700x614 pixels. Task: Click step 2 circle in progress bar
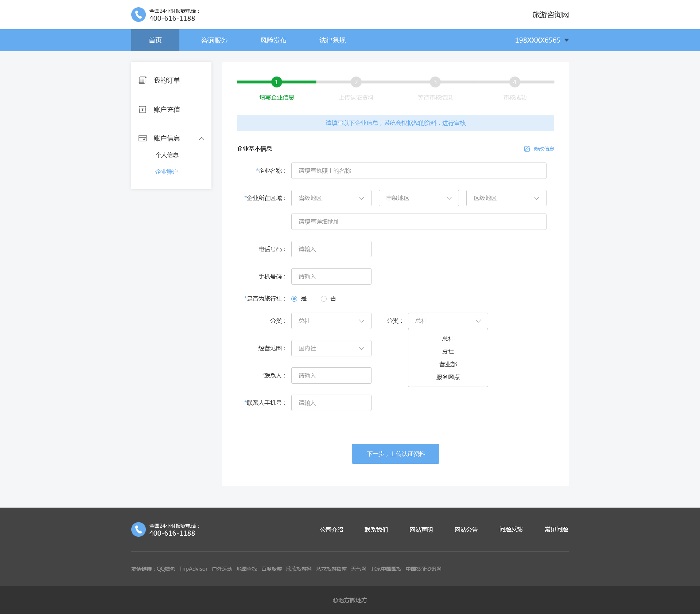pyautogui.click(x=356, y=82)
